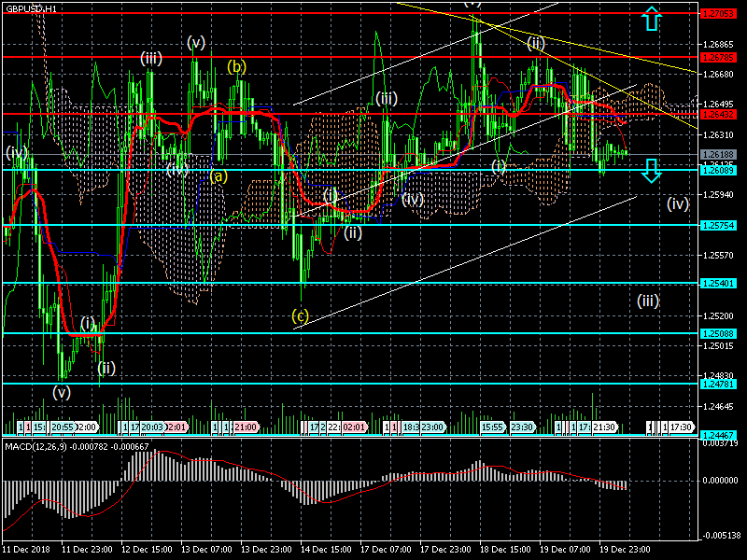The image size is (747, 560).
Task: Select the yellow (b) wave label
Action: coord(237,66)
